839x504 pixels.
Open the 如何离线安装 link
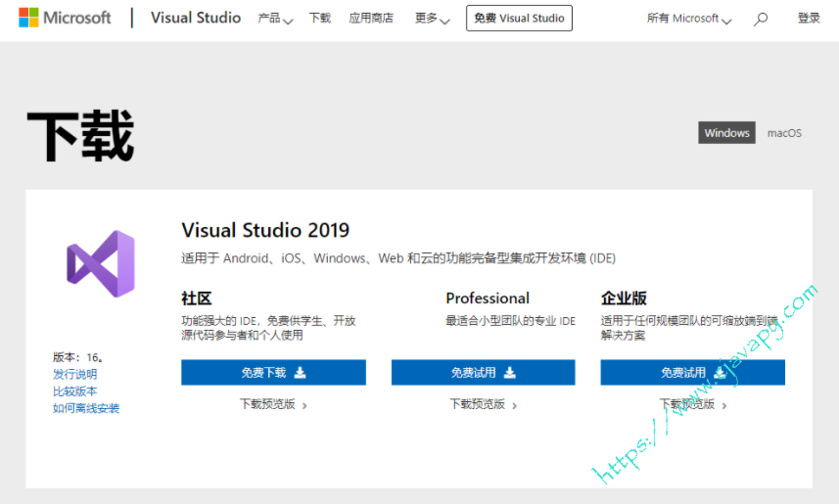pos(86,408)
